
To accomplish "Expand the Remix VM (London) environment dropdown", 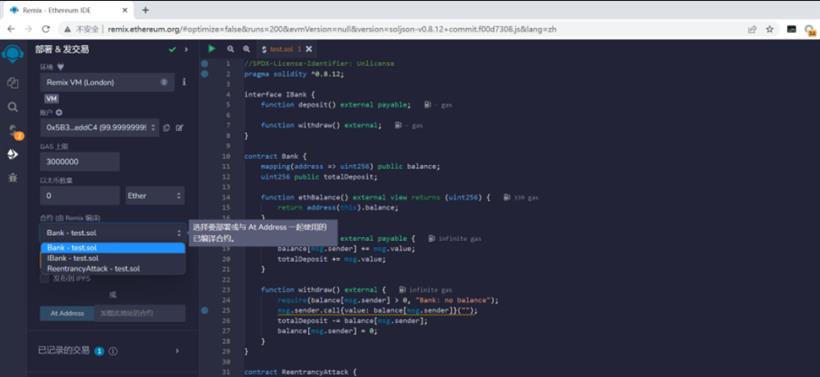I will (x=107, y=82).
